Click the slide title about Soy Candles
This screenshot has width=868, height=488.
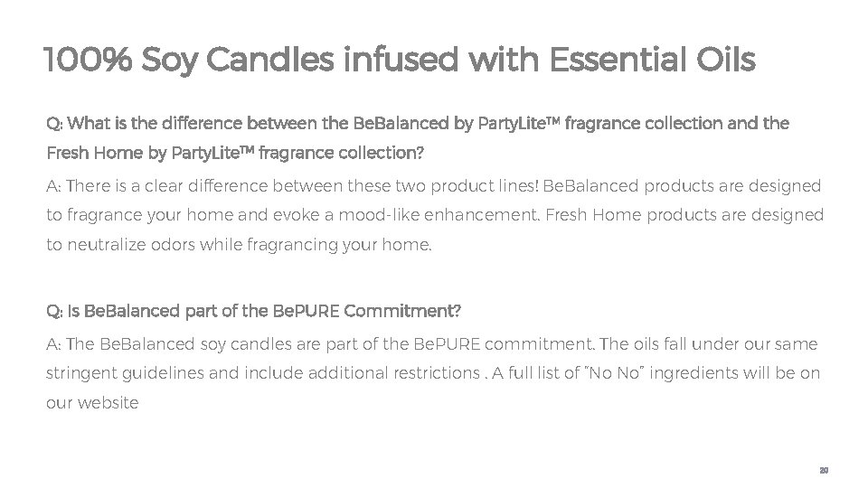(x=398, y=61)
